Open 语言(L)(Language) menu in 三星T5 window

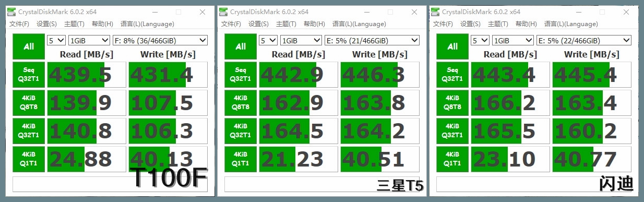click(359, 24)
